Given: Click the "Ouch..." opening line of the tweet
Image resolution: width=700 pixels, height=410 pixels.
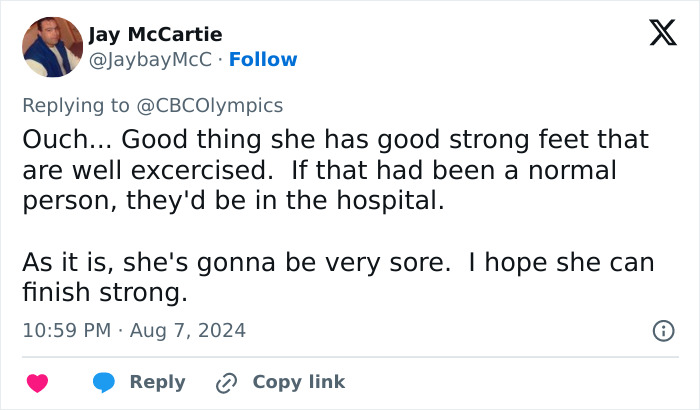Looking at the screenshot, I should 335,139.
